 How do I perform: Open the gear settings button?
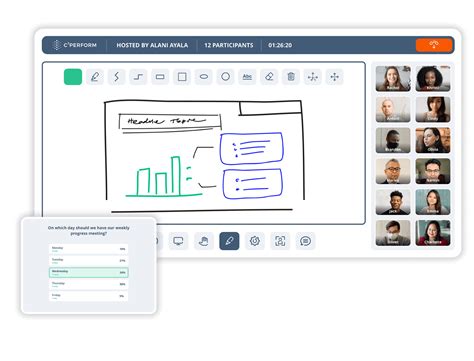pyautogui.click(x=255, y=241)
